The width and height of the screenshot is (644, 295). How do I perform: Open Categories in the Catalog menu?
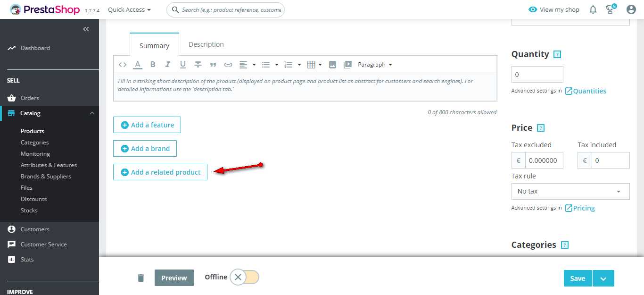click(x=35, y=143)
